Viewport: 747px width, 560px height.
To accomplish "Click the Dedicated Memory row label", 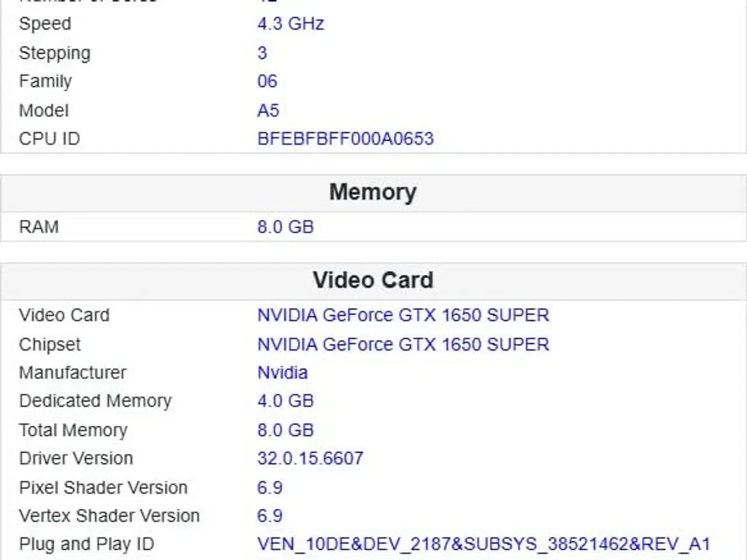I will pyautogui.click(x=95, y=401).
